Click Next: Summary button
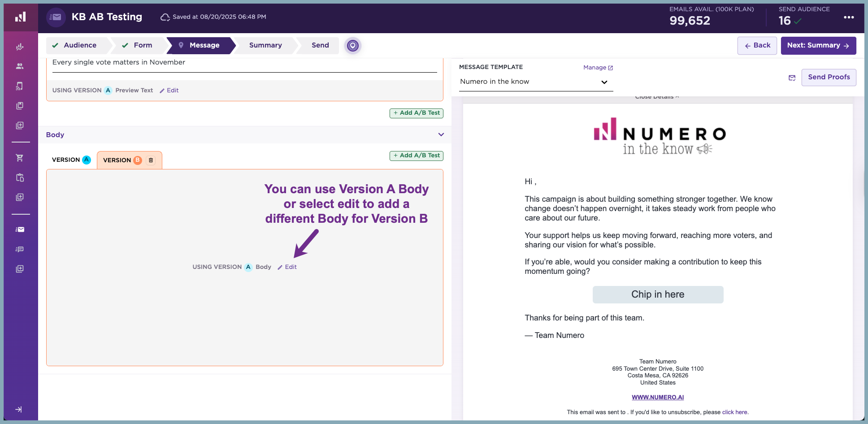 pos(818,46)
